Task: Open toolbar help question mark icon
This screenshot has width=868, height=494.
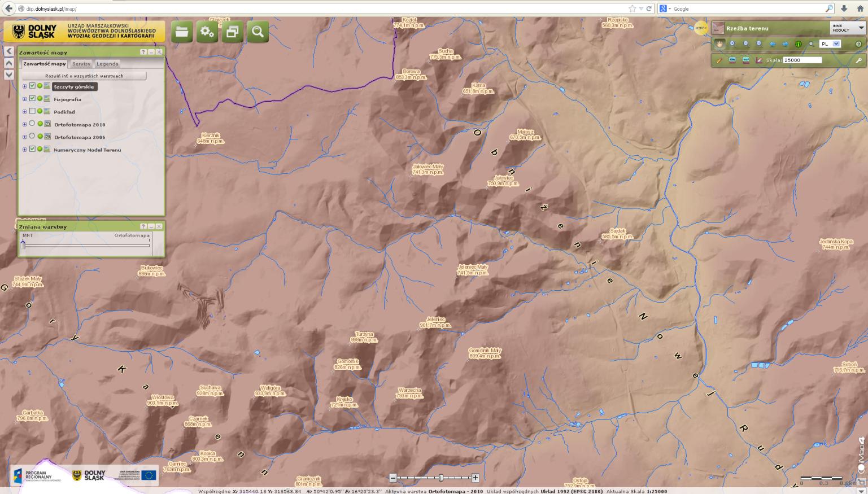Action: 858,44
